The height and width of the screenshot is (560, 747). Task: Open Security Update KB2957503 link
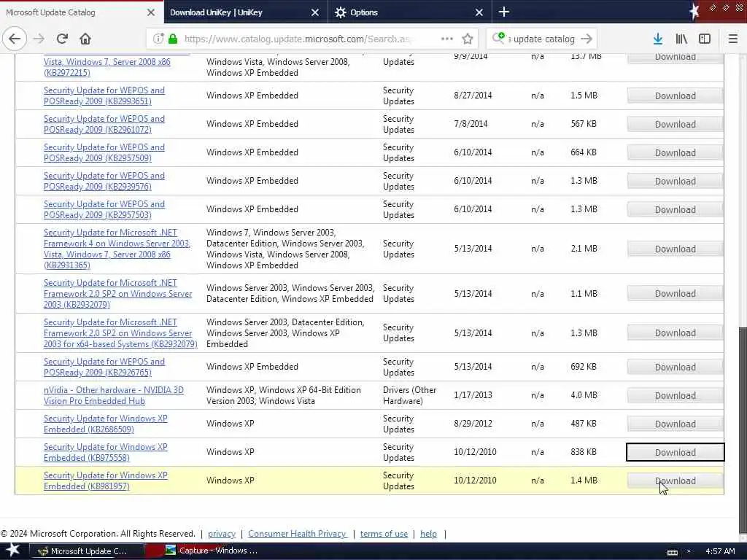(x=104, y=209)
